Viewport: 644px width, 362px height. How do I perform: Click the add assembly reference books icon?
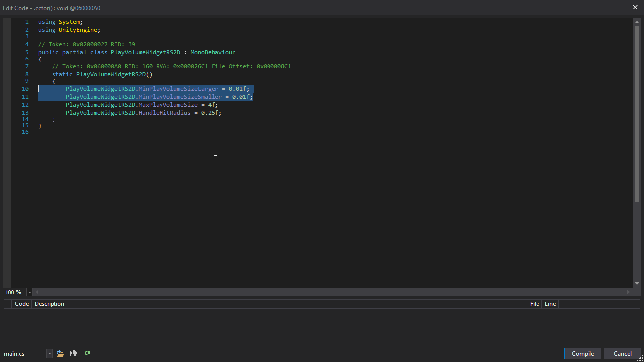(74, 353)
